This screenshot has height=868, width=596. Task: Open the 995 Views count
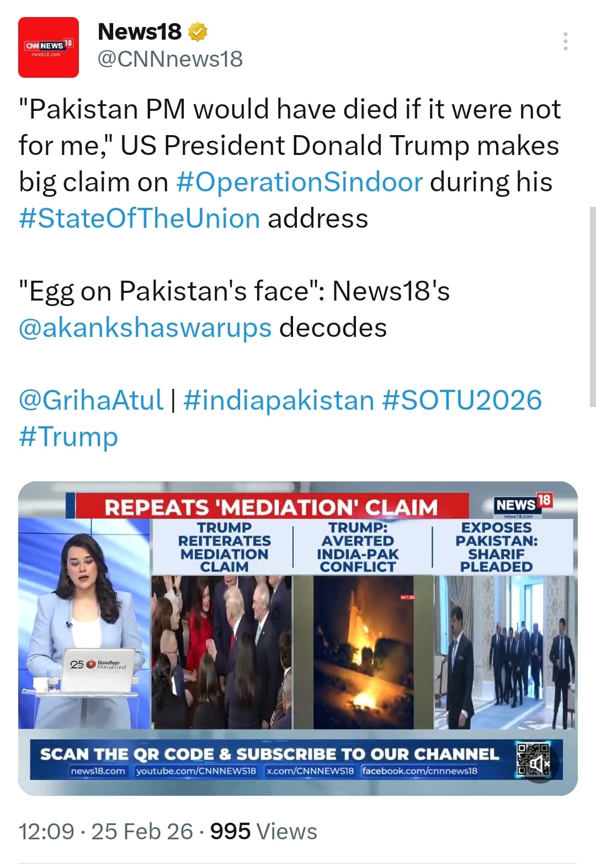pos(264,831)
